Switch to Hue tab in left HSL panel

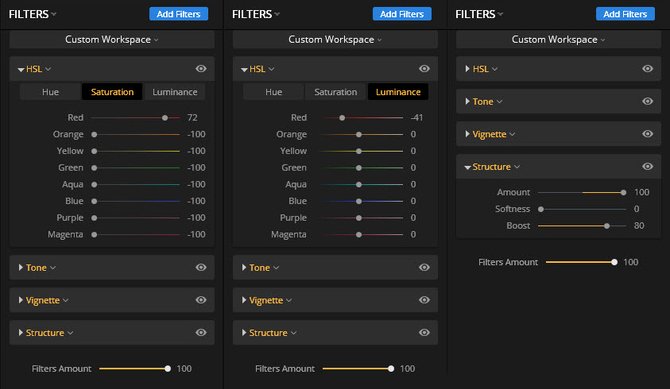click(50, 92)
